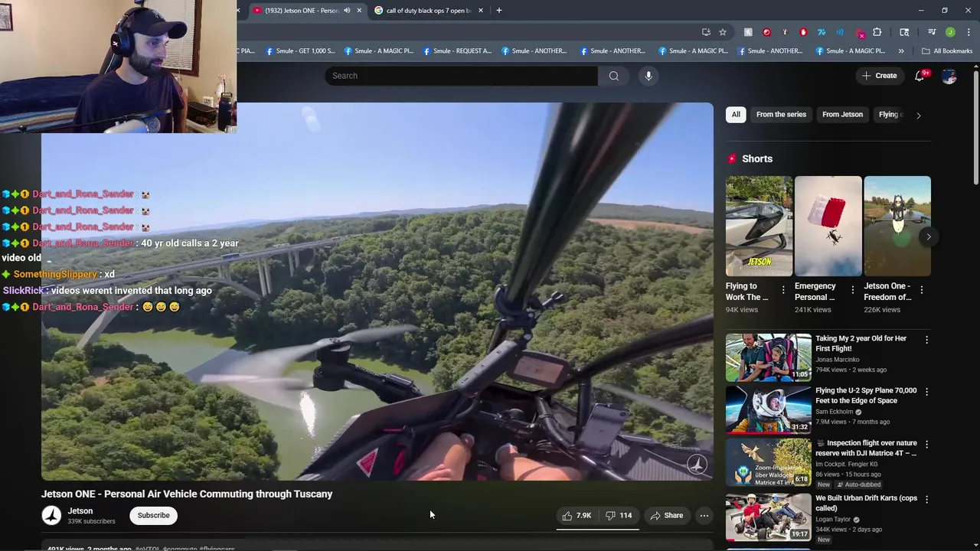Select the From Jetson chip

coord(842,115)
